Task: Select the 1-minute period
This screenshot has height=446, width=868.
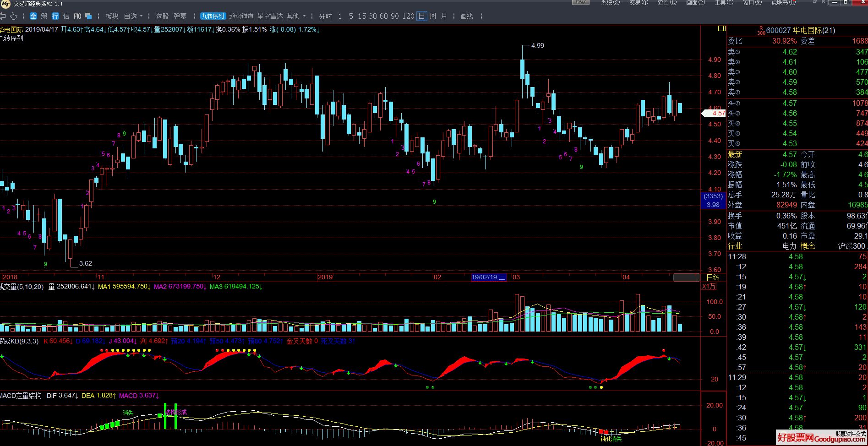Action: pyautogui.click(x=340, y=16)
